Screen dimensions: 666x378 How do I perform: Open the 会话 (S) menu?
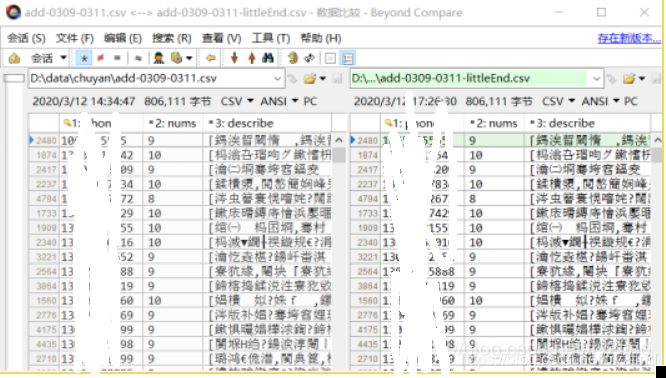click(x=26, y=38)
